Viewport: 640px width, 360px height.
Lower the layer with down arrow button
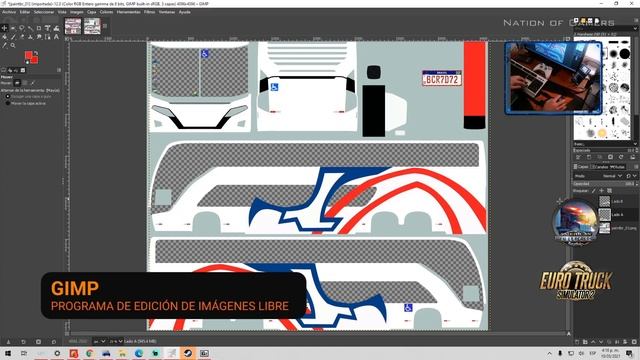point(601,342)
